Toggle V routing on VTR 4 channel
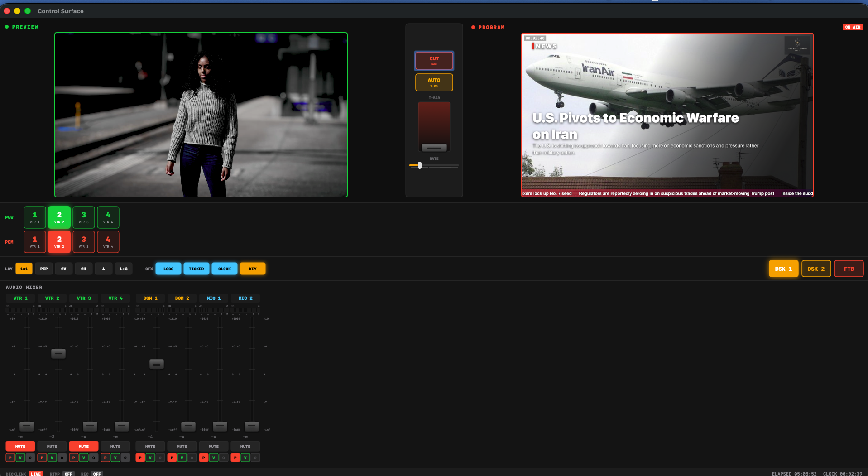Viewport: 868px width, 476px height. point(115,457)
